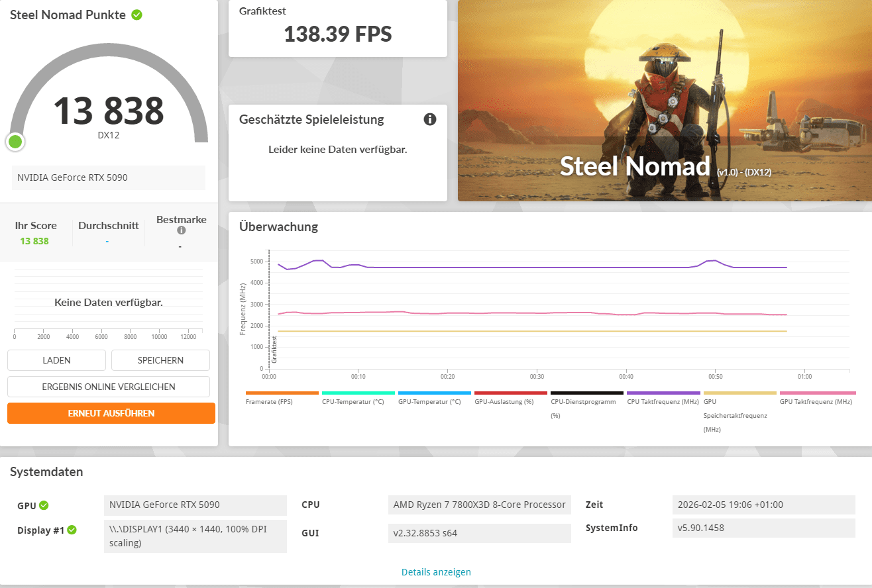Open the info icon next to Geschätzte Spieleleistung
Viewport: 872px width, 588px height.
[x=430, y=119]
